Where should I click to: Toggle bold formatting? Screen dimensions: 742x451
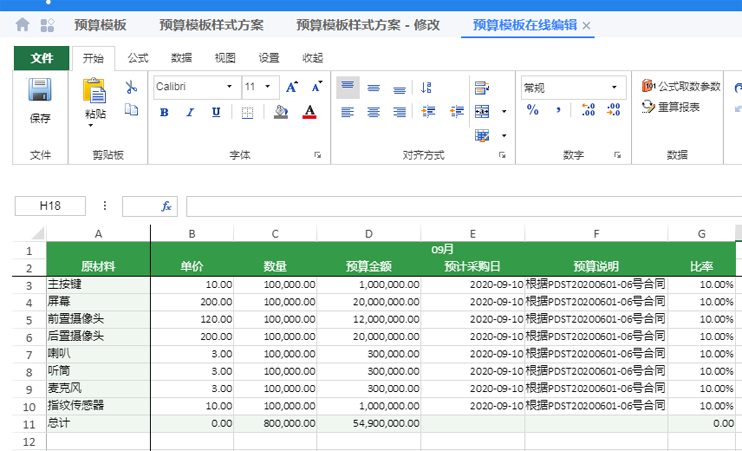coord(164,111)
